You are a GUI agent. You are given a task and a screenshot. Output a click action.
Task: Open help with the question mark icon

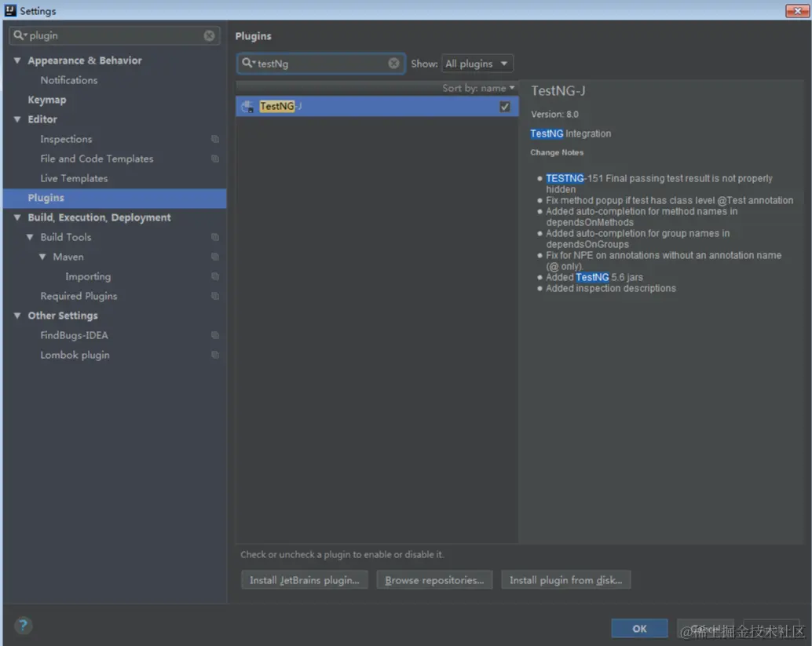point(23,626)
